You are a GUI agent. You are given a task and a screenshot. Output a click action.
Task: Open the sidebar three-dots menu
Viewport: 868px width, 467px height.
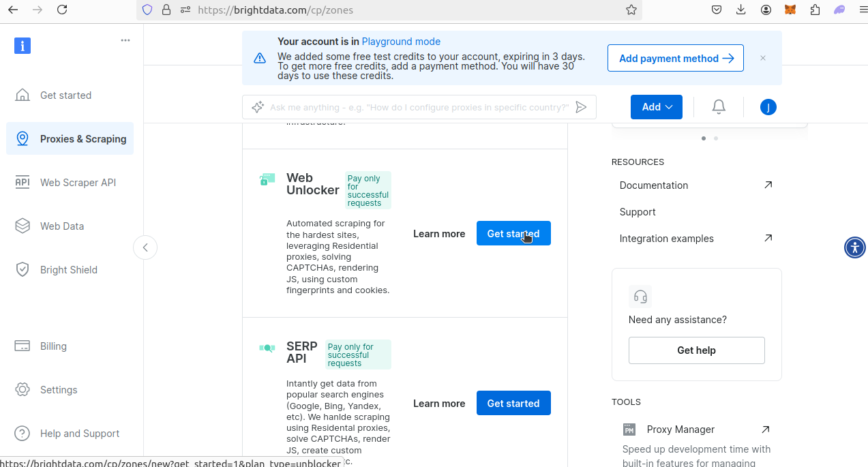tap(125, 40)
